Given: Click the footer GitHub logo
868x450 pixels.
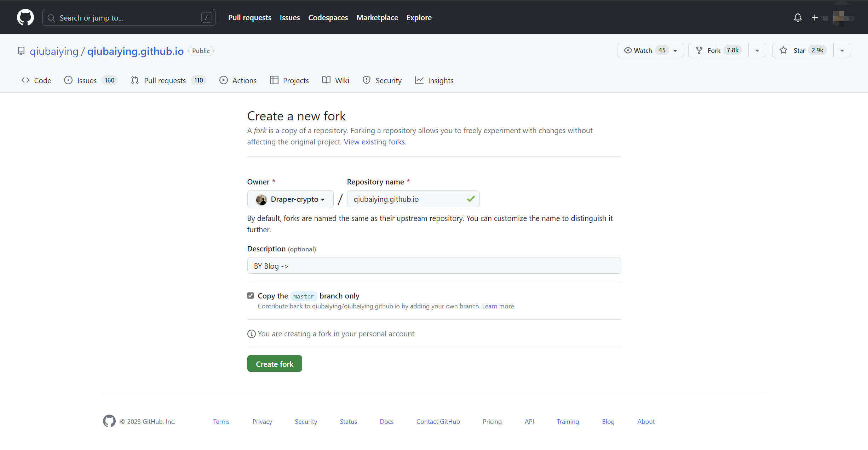Looking at the screenshot, I should (x=109, y=421).
